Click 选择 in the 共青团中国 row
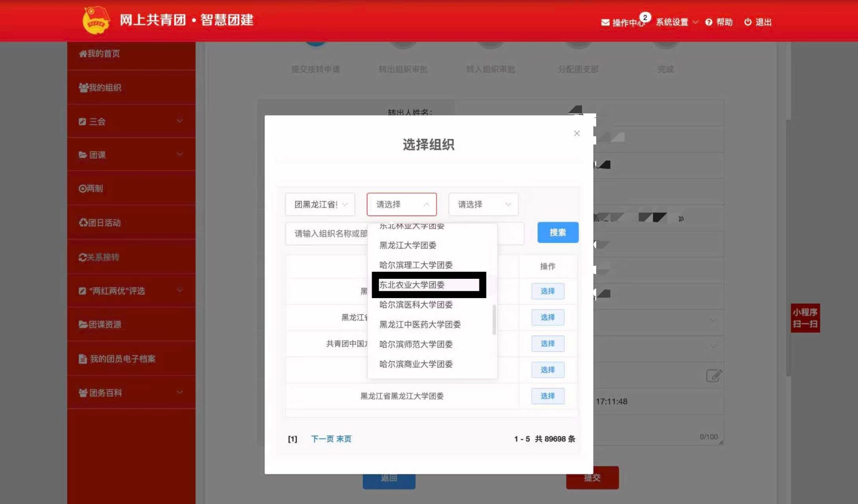Screen dimensions: 858x504 coord(548,344)
